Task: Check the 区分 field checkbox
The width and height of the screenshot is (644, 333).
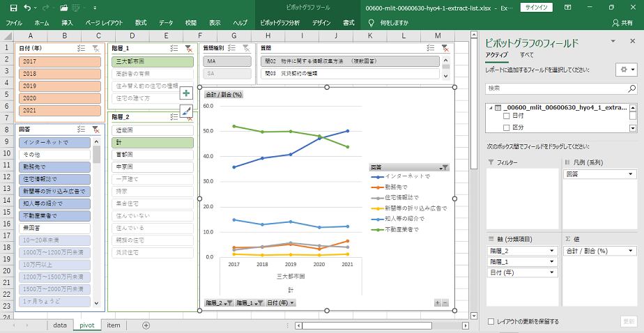Action: coord(507,127)
